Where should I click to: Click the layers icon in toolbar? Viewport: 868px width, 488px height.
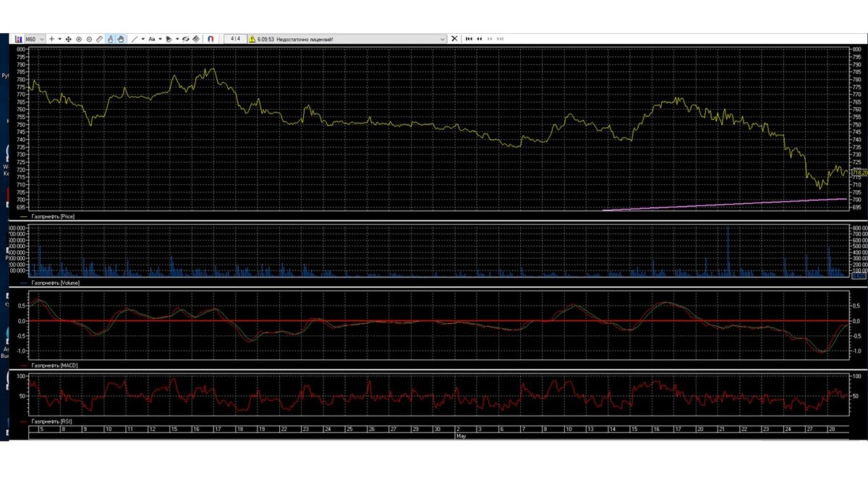pos(197,39)
